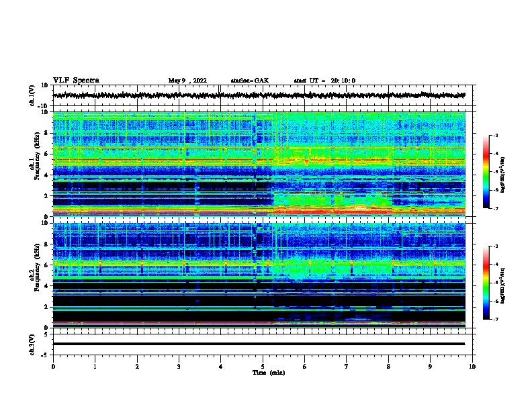532x411 pixels.
Task: Select the "May 9 , 2022" date text
Action: tap(187, 81)
